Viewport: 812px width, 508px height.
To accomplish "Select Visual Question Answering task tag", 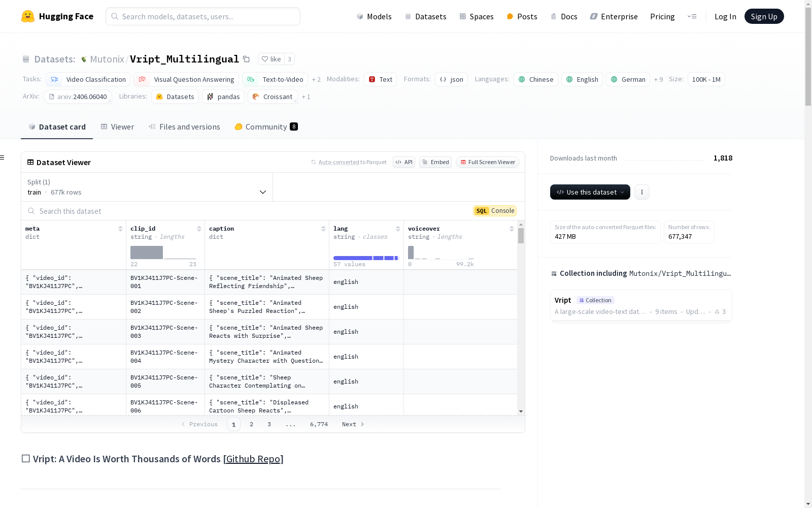I will [x=186, y=79].
